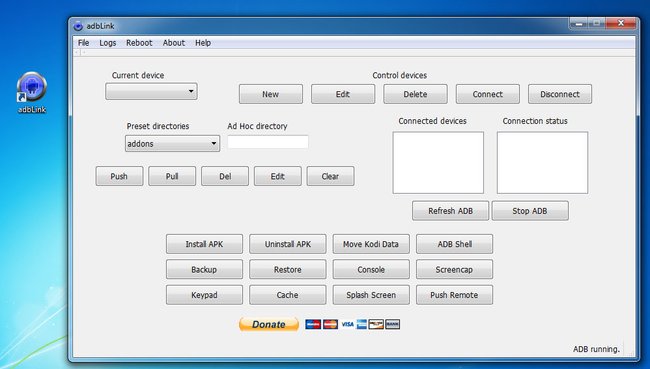
Task: Open the Keypad
Action: coord(204,295)
